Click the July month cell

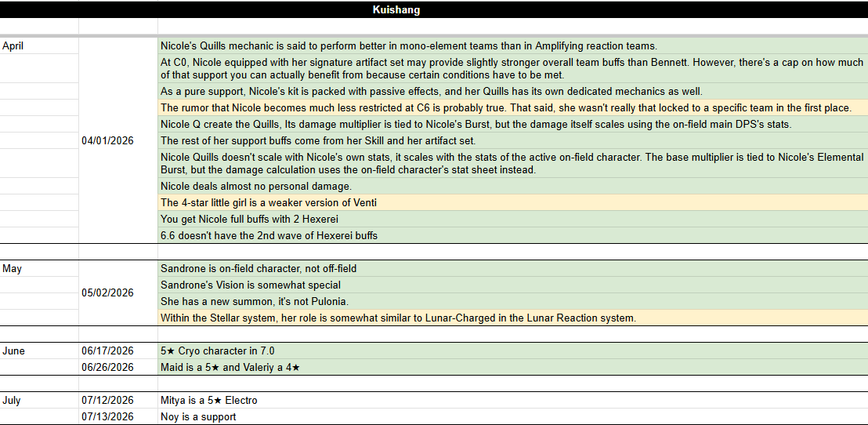39,400
